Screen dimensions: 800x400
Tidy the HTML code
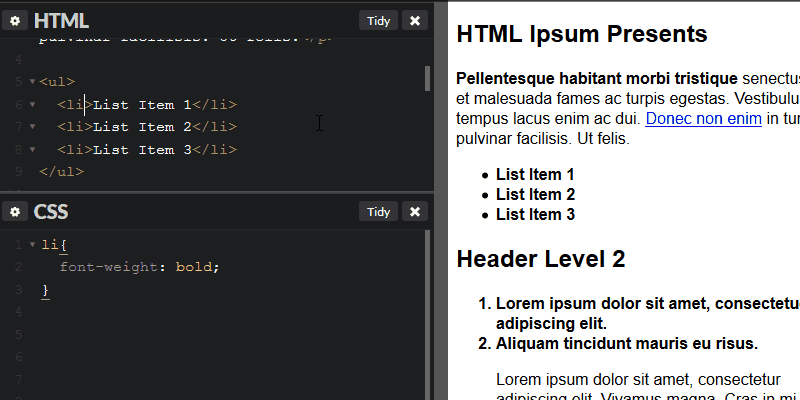[x=378, y=21]
